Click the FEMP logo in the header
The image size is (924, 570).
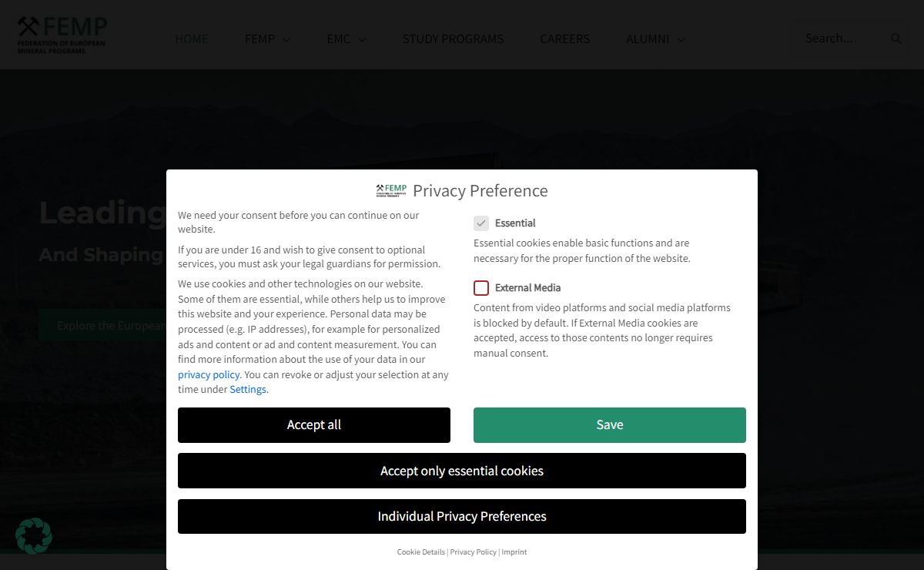(x=62, y=35)
